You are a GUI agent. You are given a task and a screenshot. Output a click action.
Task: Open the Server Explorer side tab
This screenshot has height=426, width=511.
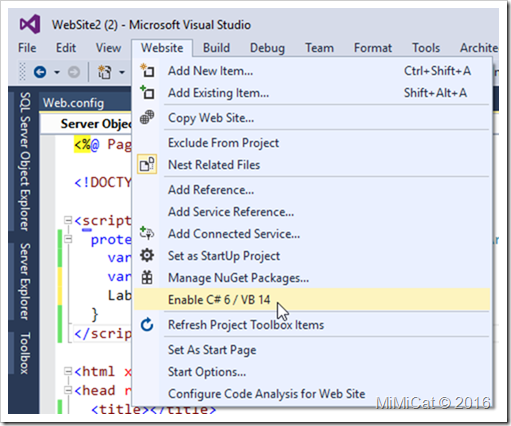pyautogui.click(x=25, y=281)
